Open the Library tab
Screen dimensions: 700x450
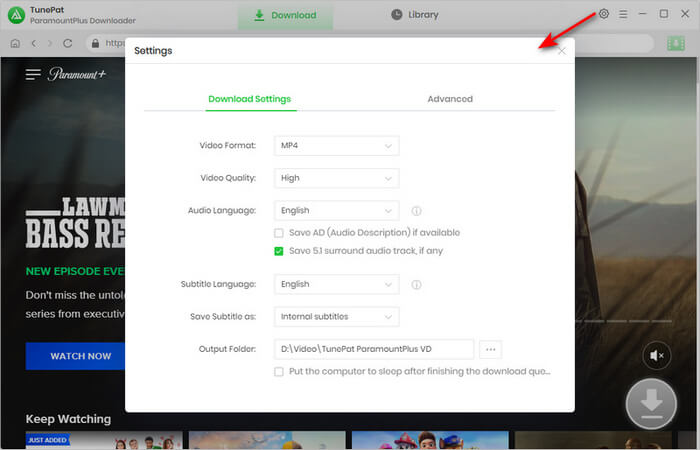tap(415, 15)
